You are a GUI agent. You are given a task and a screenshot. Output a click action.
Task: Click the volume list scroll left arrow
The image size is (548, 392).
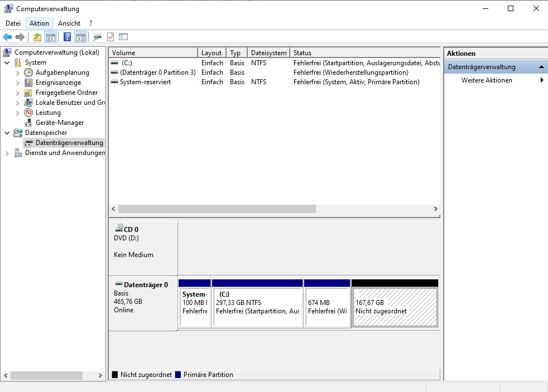(x=114, y=209)
